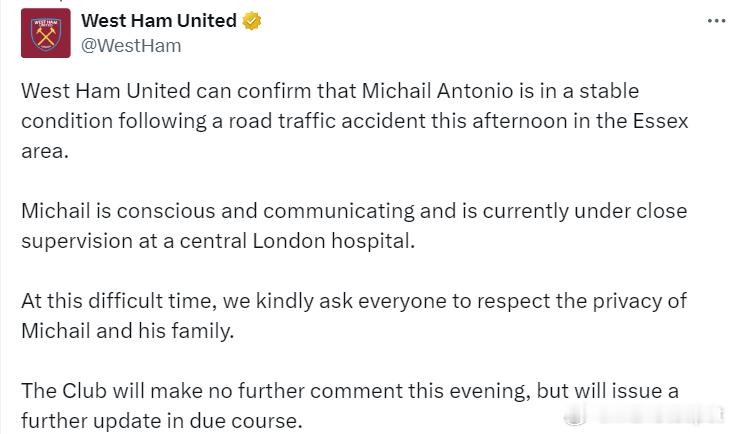This screenshot has width=731, height=434.
Task: Open the three-dot more options menu
Action: (716, 21)
